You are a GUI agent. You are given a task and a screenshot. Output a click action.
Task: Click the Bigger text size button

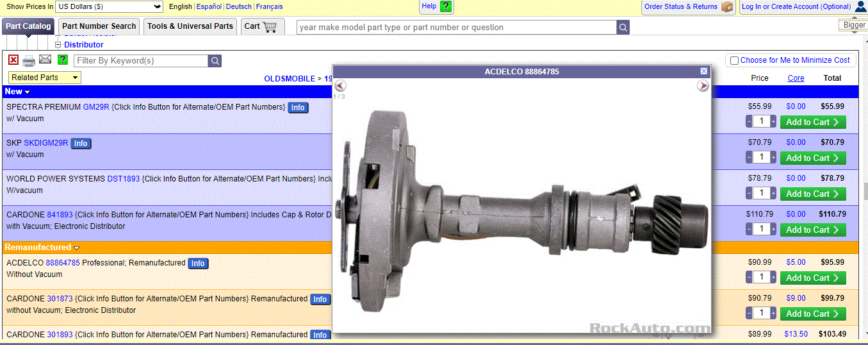(x=854, y=25)
